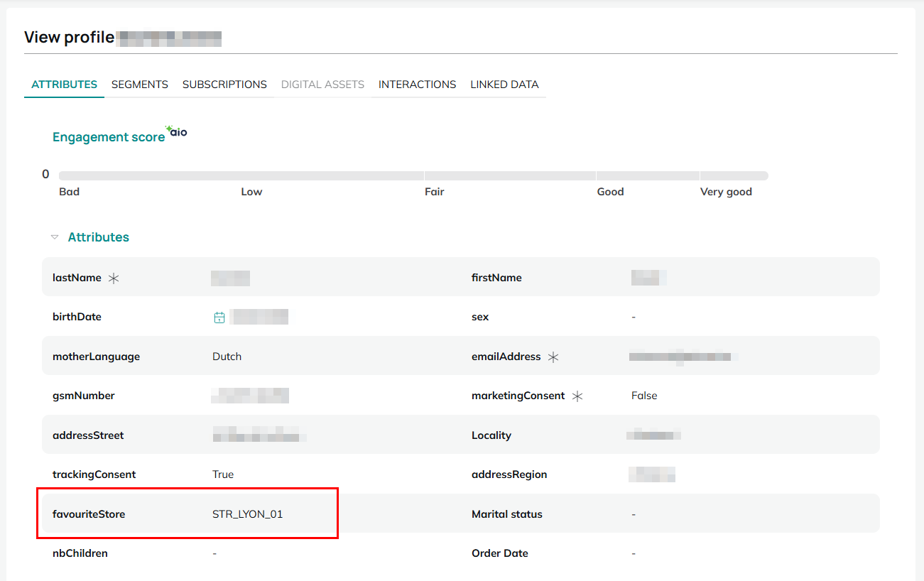Click the birthDate label

(x=77, y=317)
